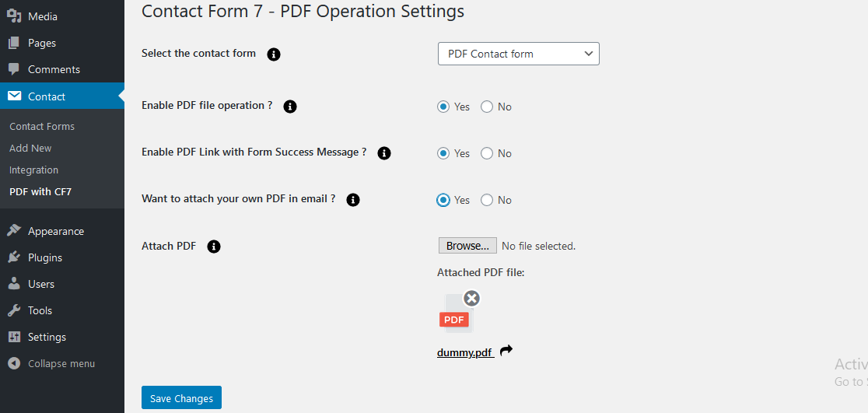Open Plugins from the admin sidebar

pos(44,257)
